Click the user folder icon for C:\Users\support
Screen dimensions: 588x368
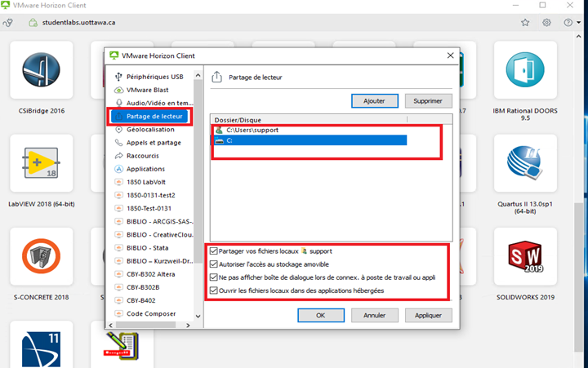(220, 130)
